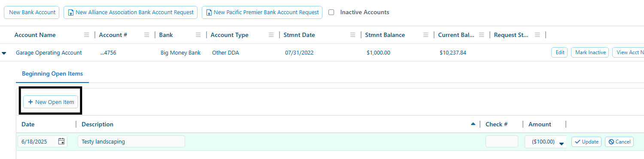Viewport: 644px width, 159px height.
Task: Add a New Open Item
Action: coord(51,102)
